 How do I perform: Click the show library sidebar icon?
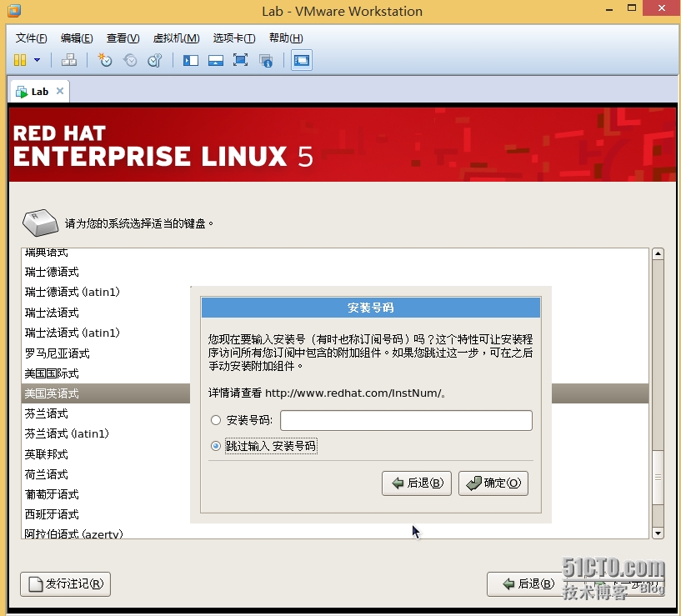coord(191,60)
